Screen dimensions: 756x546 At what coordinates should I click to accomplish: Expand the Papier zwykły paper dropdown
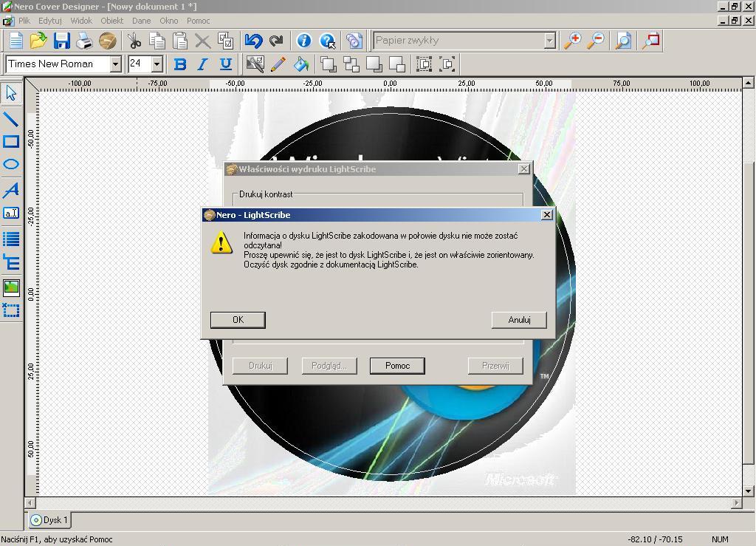(549, 41)
